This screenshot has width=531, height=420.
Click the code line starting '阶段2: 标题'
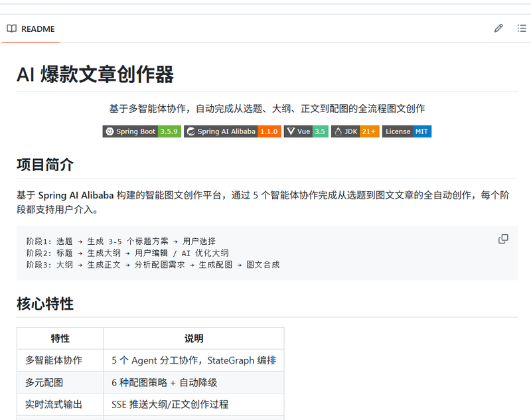pos(127,253)
